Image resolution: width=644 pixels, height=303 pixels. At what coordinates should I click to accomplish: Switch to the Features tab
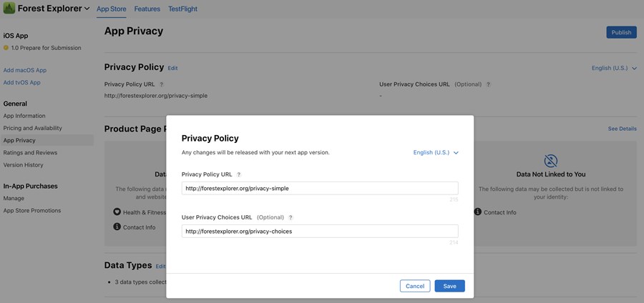pos(147,9)
